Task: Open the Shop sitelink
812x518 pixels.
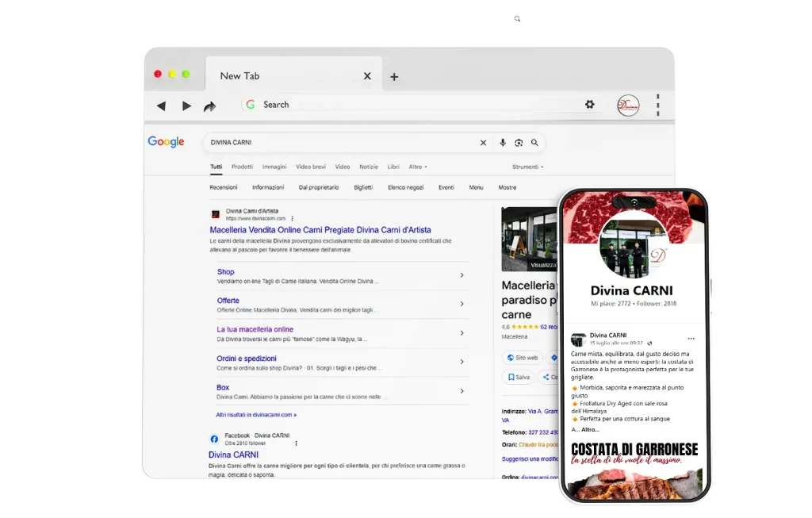Action: click(225, 272)
